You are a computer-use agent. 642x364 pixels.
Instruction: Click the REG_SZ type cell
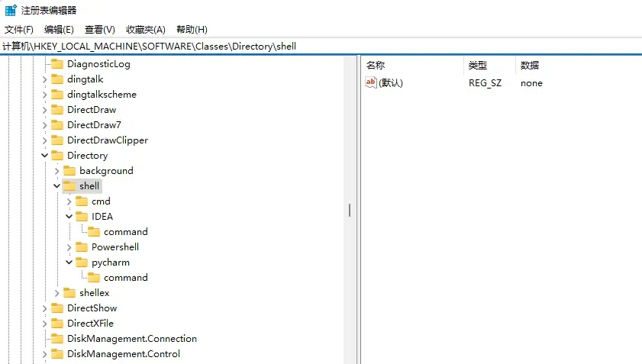point(486,83)
